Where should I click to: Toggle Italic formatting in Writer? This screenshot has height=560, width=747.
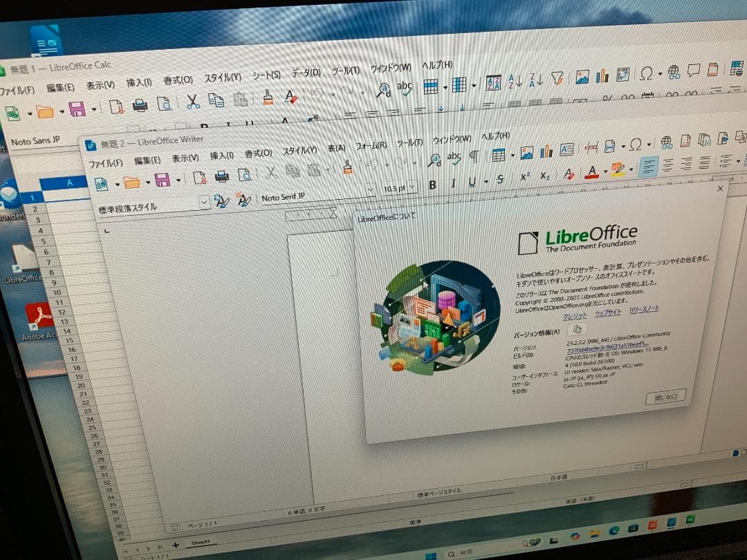pos(453,183)
